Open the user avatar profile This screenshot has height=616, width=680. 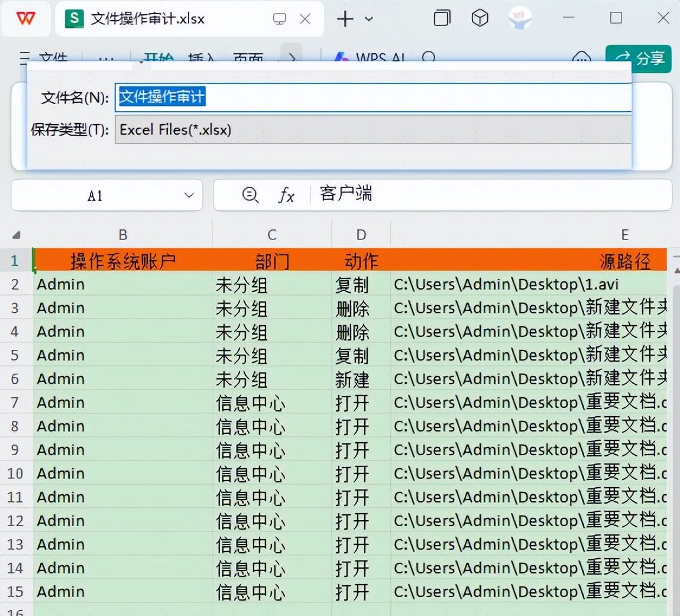(520, 18)
